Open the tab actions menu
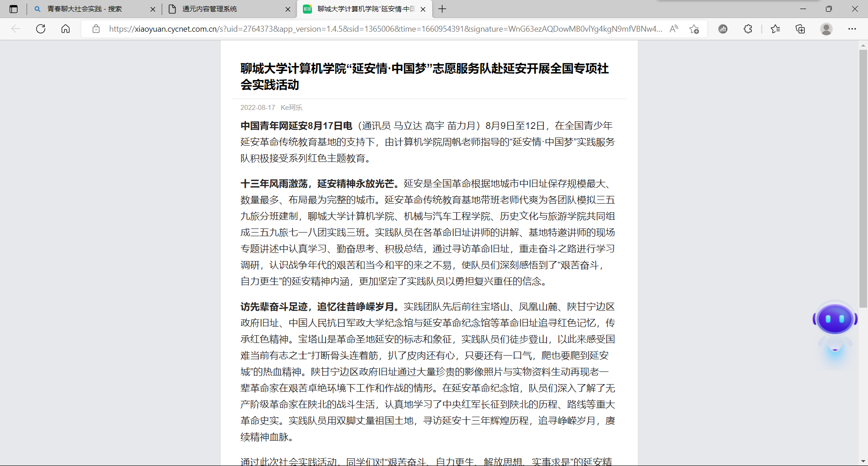Image resolution: width=868 pixels, height=466 pixels. (14, 9)
